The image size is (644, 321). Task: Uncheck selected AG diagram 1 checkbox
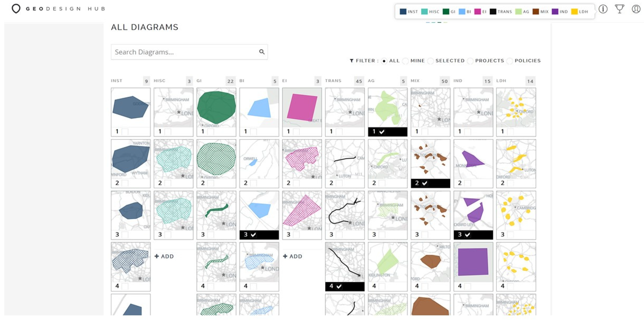382,132
